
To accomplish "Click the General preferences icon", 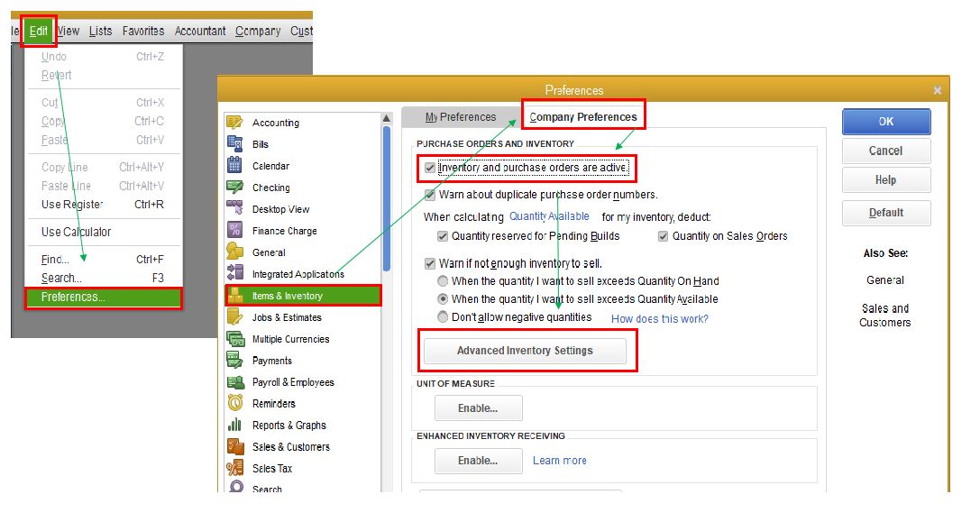I will tap(234, 252).
